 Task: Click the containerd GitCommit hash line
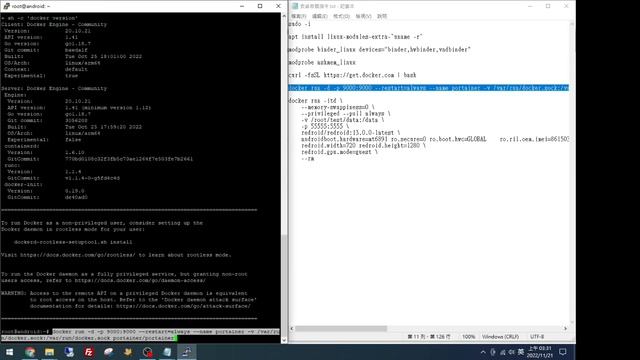[100, 159]
